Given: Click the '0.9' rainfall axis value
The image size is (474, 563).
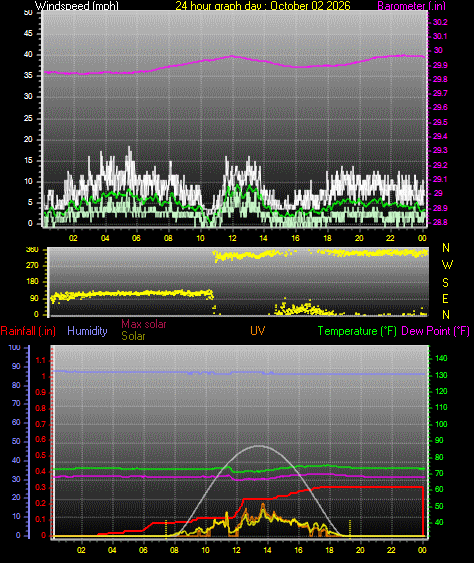Looking at the screenshot, I should tap(41, 392).
